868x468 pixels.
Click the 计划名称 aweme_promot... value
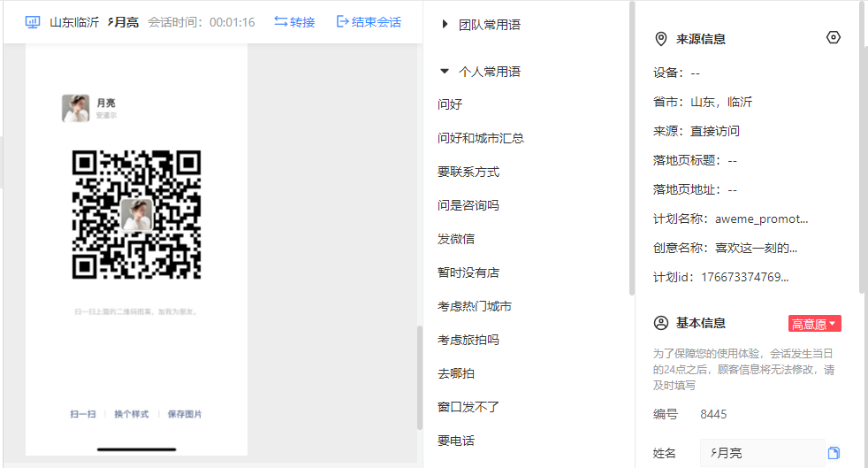[x=761, y=219]
